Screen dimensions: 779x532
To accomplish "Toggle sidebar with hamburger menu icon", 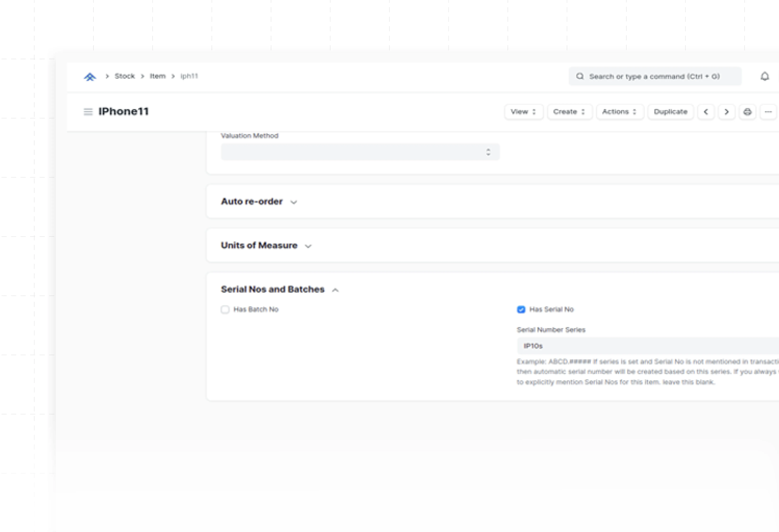I will coord(88,112).
